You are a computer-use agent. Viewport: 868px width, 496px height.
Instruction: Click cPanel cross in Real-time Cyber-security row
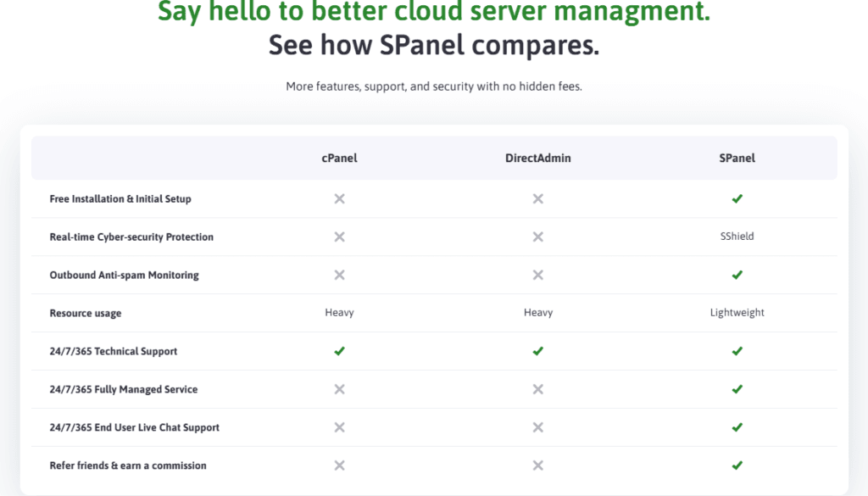pos(339,237)
